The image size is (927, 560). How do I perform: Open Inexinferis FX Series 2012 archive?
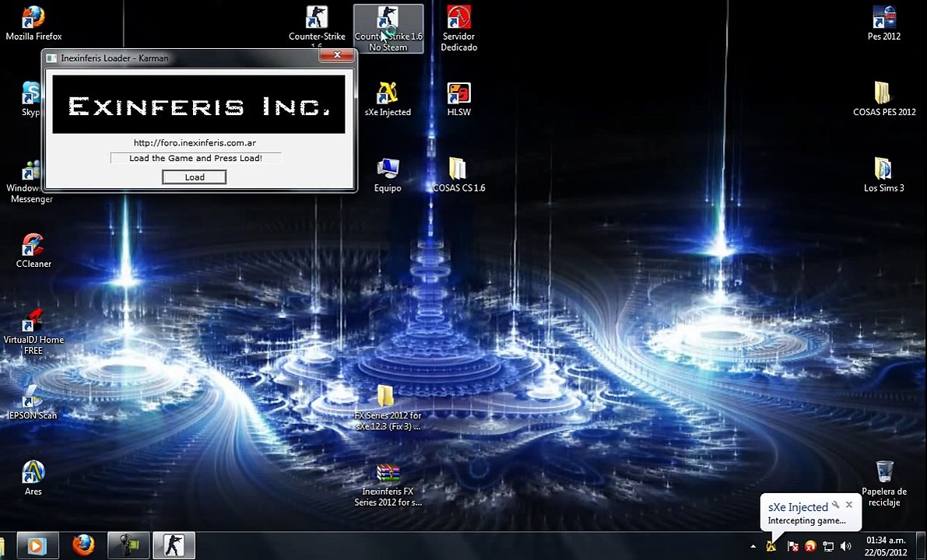[x=388, y=485]
